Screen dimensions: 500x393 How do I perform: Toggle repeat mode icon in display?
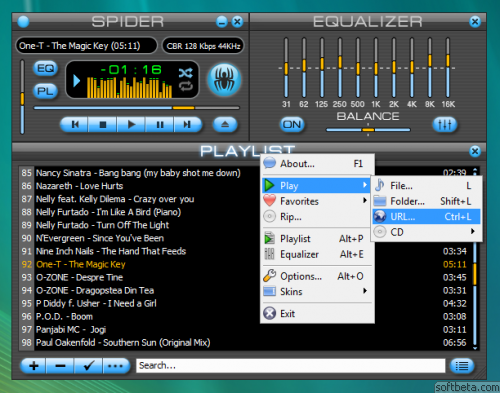[x=185, y=87]
